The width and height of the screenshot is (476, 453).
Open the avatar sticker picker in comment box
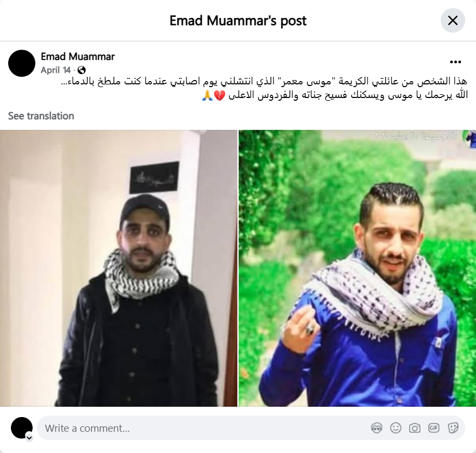pyautogui.click(x=376, y=428)
